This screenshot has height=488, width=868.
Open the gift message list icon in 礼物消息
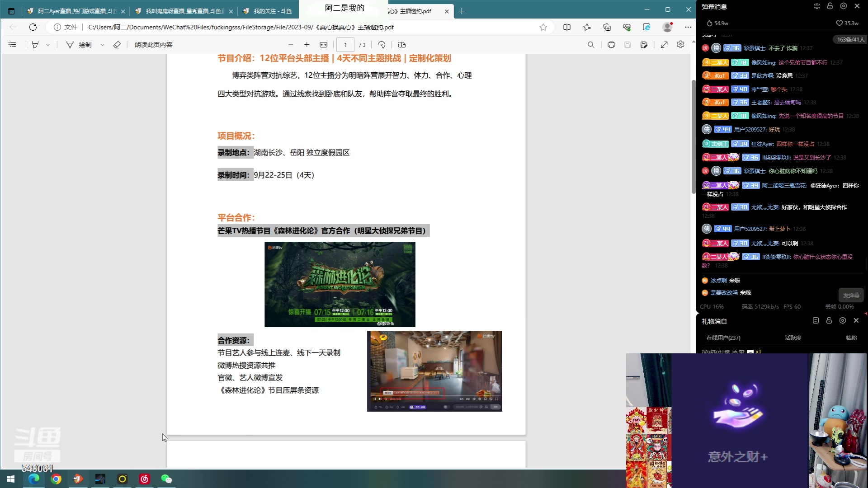tap(816, 320)
